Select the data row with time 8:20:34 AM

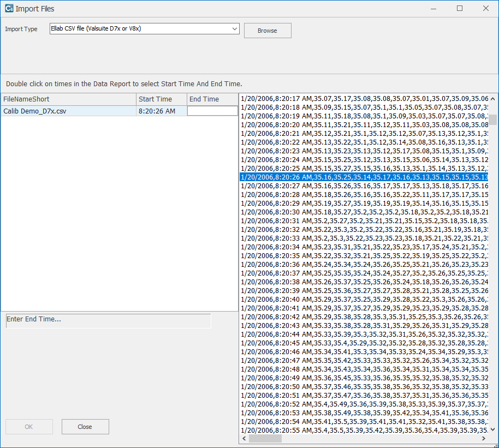pos(364,247)
